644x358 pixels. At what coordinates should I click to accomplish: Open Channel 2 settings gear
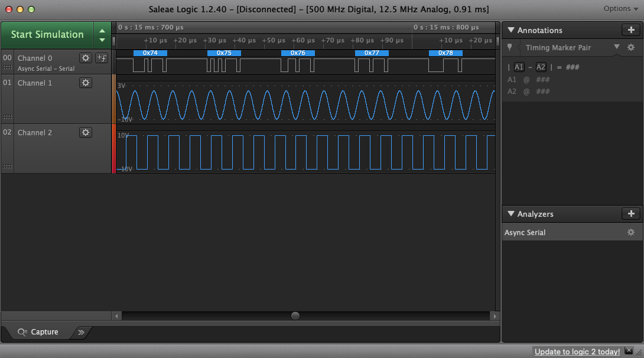[x=86, y=132]
